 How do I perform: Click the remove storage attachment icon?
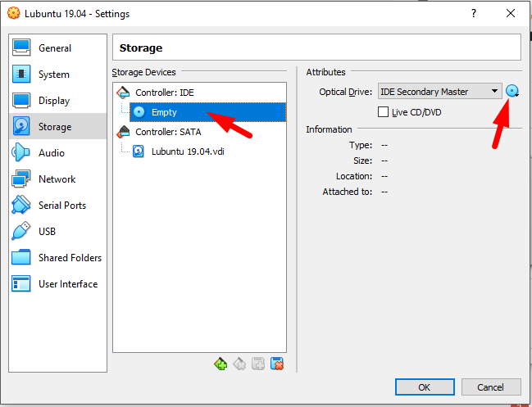point(277,364)
